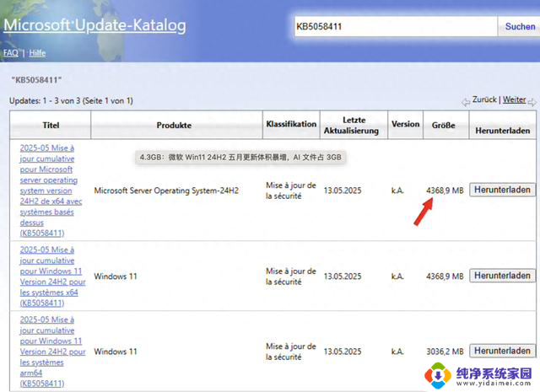Click the Microsoft Update-Katalog title link
The width and height of the screenshot is (540, 392).
tap(94, 25)
